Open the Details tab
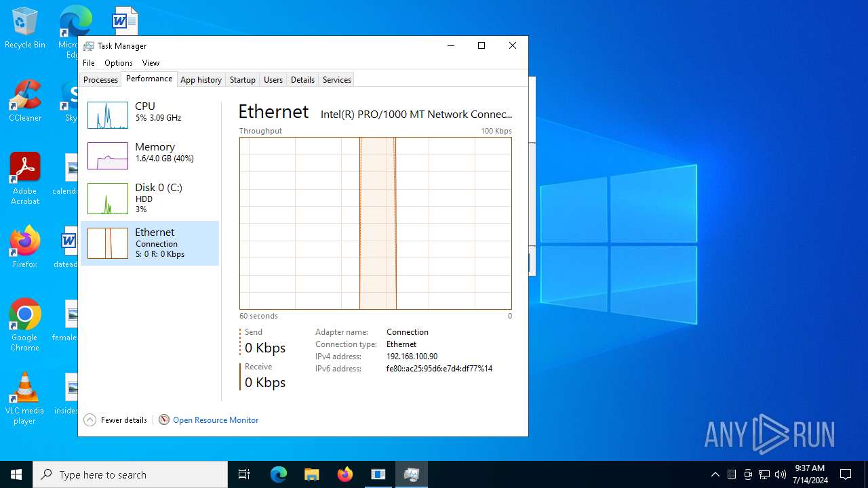The image size is (868, 488). tap(302, 80)
